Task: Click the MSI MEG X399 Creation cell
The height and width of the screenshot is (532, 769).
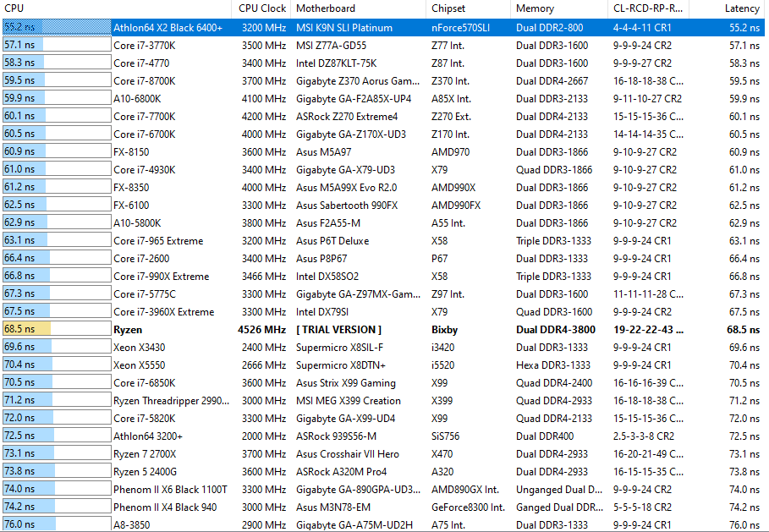Action: tap(349, 401)
